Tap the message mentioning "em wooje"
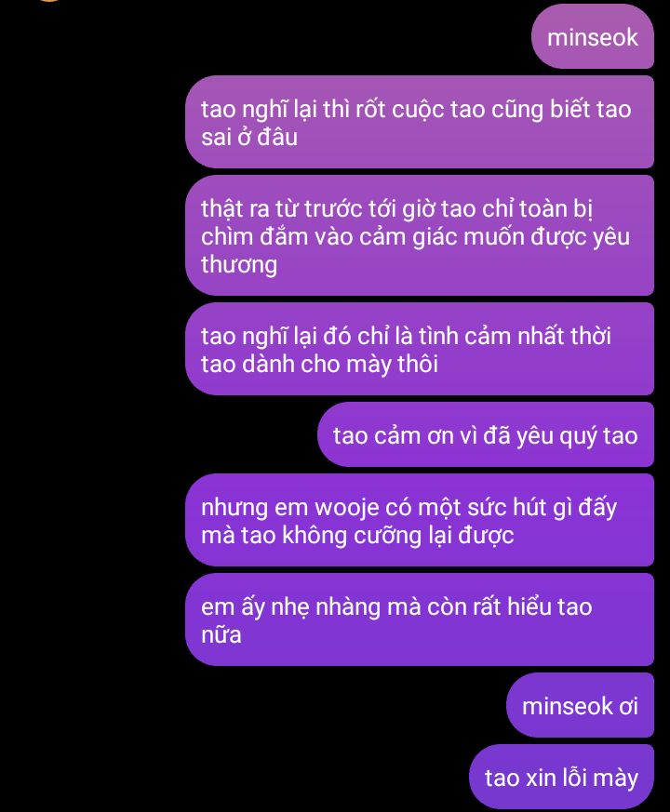Screen dimensions: 670x812 (419, 520)
